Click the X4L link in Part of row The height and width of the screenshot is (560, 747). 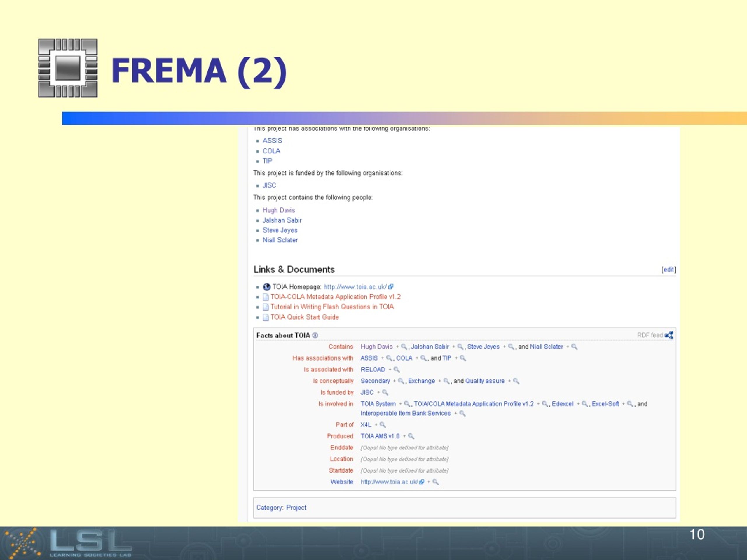366,425
